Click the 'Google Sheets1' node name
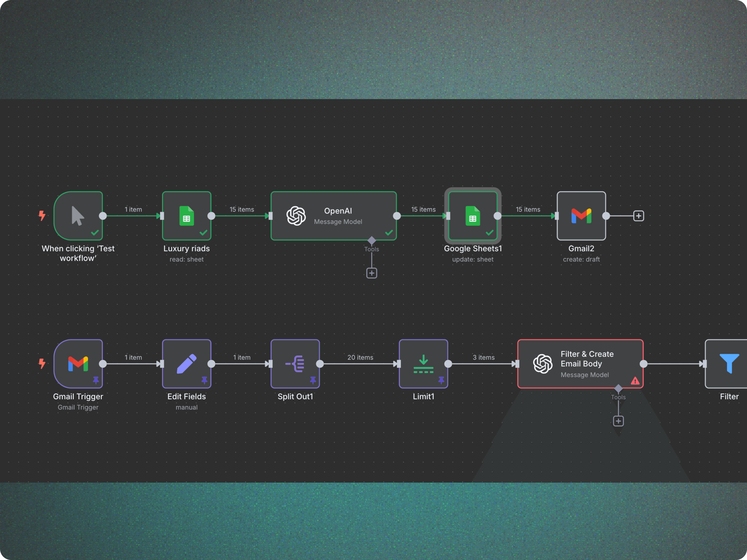 [x=473, y=249]
